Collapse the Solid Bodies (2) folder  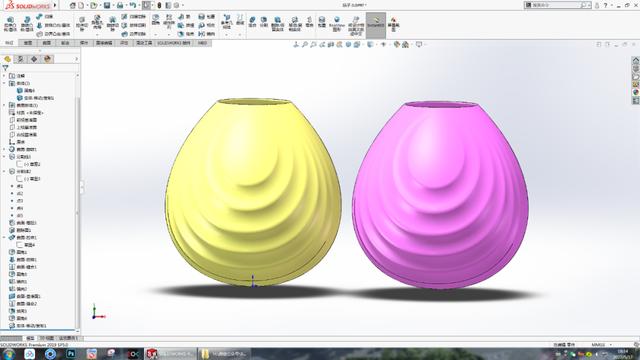[x=4, y=83]
